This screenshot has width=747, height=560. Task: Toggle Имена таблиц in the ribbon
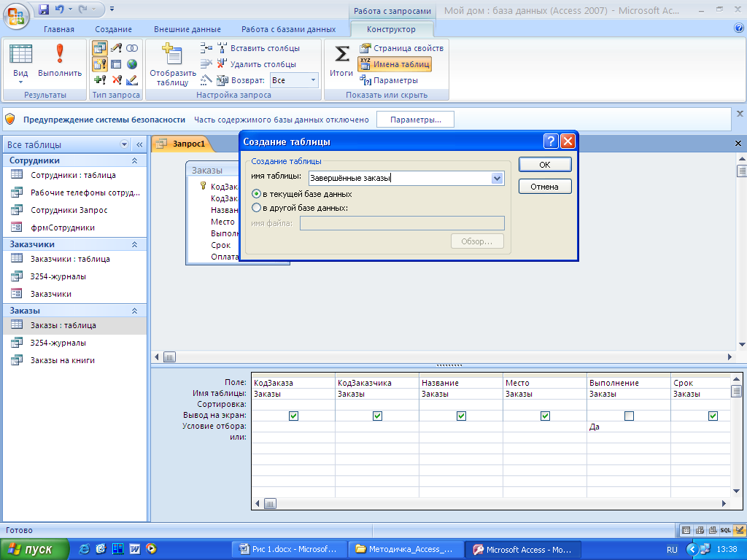click(x=395, y=64)
